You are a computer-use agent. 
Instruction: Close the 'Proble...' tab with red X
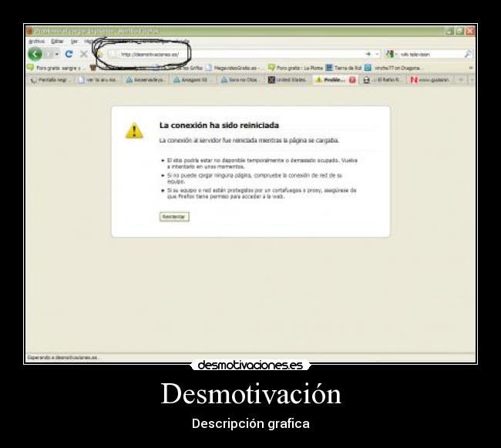click(352, 80)
